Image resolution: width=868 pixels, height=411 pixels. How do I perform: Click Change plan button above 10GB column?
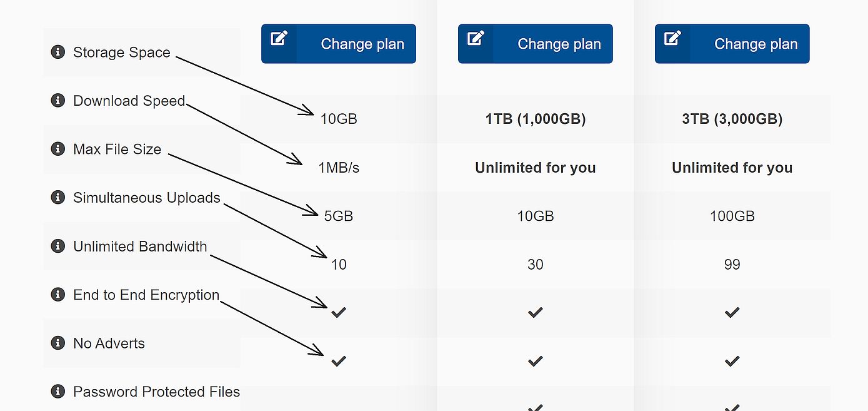click(x=338, y=44)
